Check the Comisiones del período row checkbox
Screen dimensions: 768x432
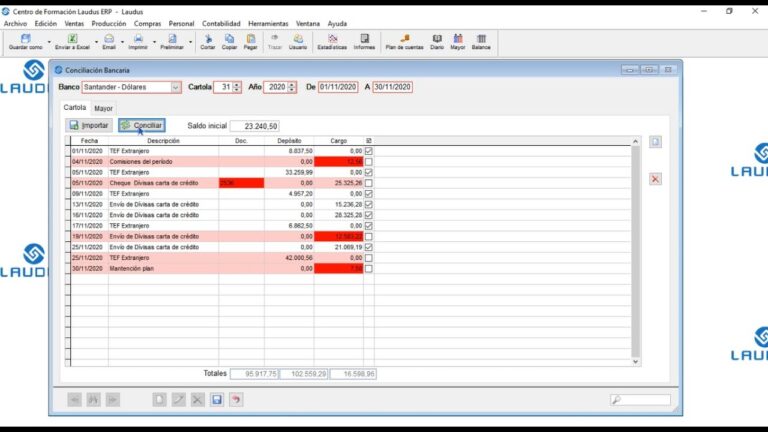[x=369, y=162]
